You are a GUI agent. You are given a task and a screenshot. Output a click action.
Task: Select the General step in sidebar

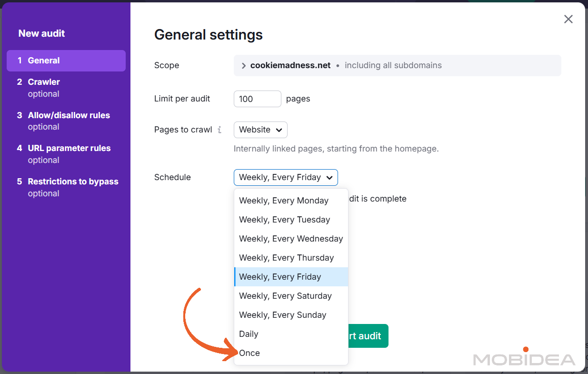pyautogui.click(x=66, y=61)
